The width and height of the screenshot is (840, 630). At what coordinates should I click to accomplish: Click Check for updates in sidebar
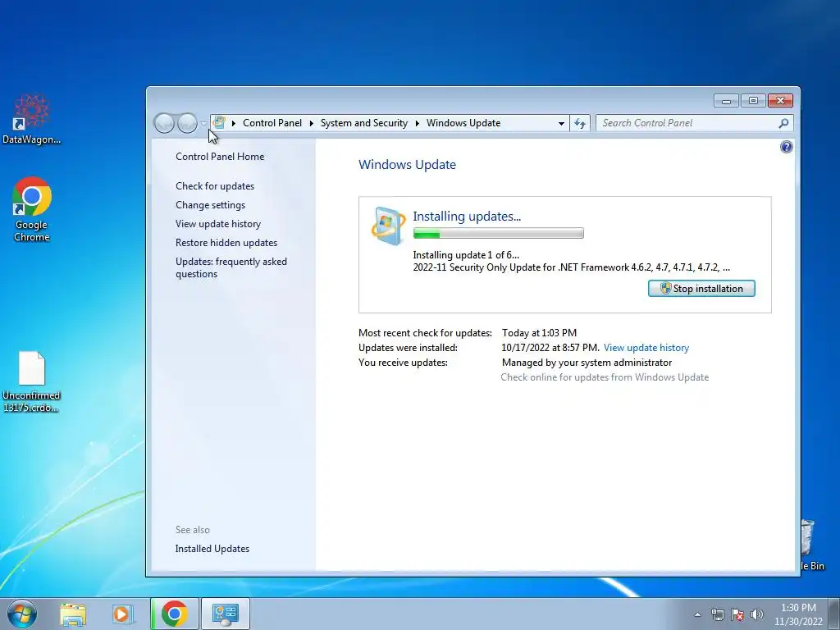[215, 186]
